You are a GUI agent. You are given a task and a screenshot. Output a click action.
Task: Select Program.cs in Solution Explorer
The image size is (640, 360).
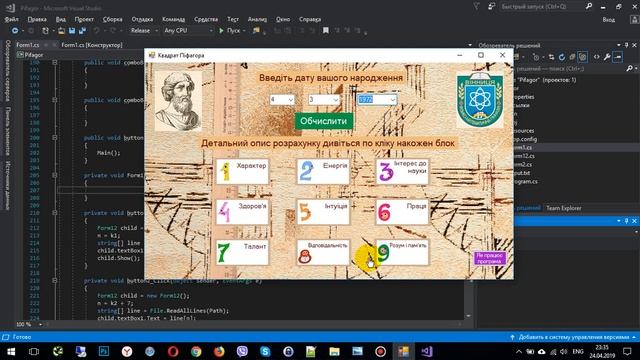click(525, 181)
